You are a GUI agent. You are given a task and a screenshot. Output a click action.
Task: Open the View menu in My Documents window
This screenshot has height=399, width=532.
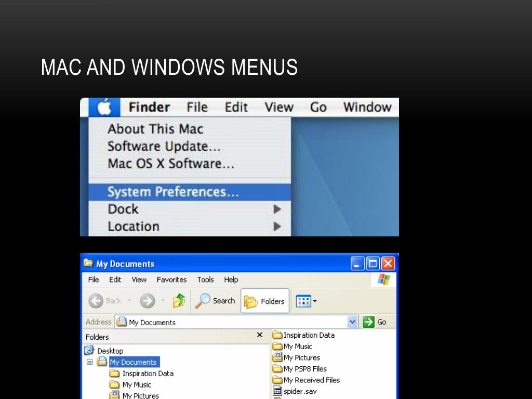click(x=139, y=280)
